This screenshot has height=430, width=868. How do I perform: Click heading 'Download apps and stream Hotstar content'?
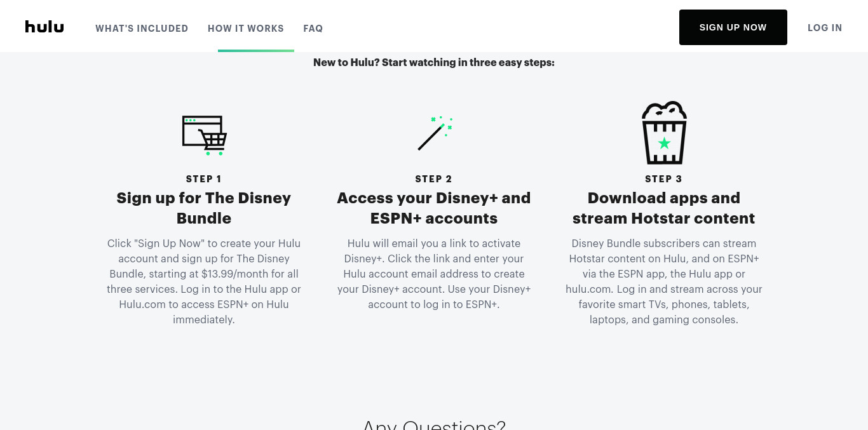click(664, 208)
